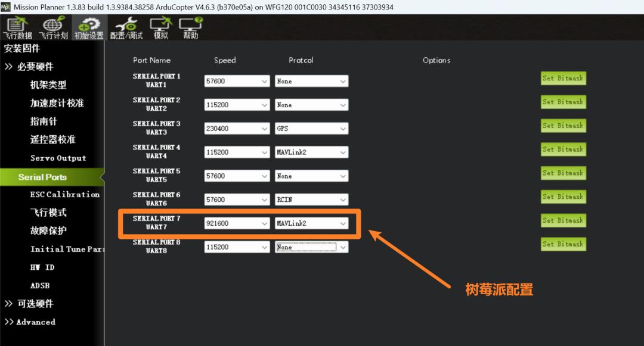The image size is (644, 346).
Task: Click SERIAL PORT 7 UART7 label
Action: (x=156, y=223)
